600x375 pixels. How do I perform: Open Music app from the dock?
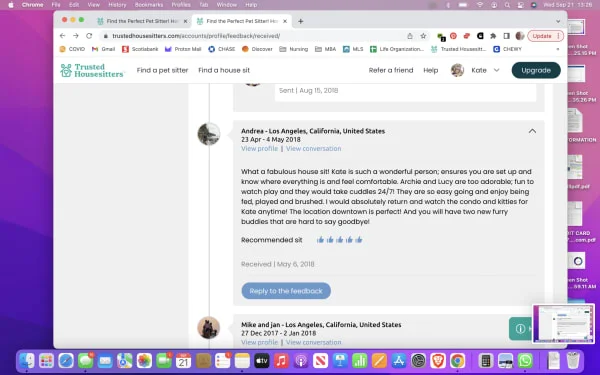pos(281,360)
